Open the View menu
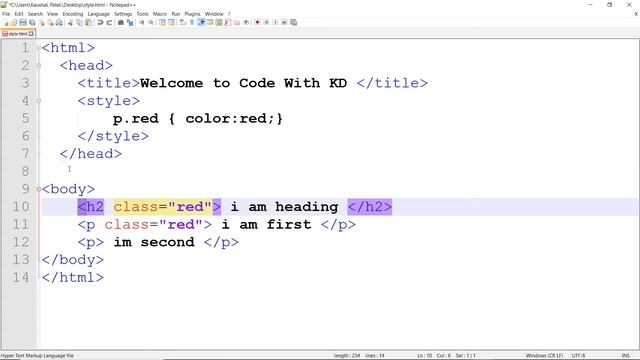This screenshot has width=640, height=360. tap(53, 14)
